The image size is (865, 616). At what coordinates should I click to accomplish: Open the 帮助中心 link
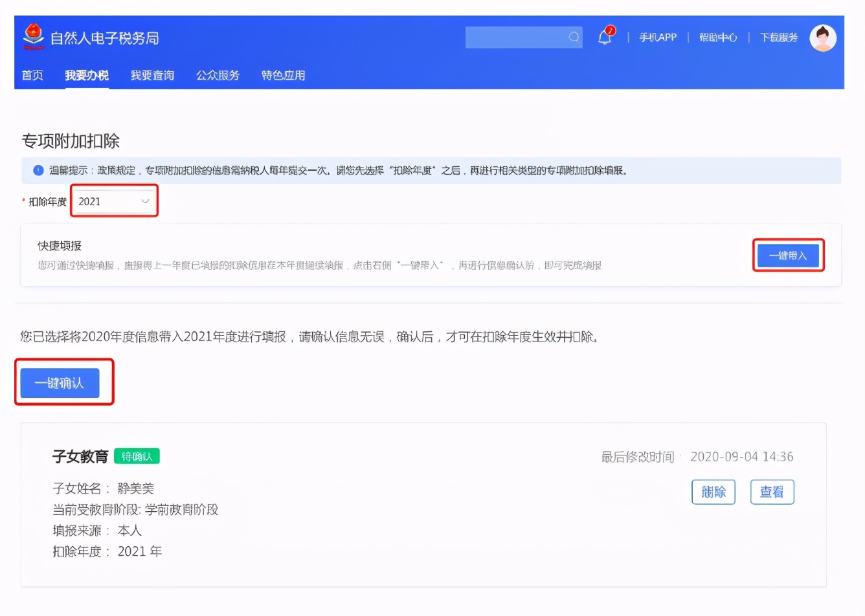click(x=717, y=38)
